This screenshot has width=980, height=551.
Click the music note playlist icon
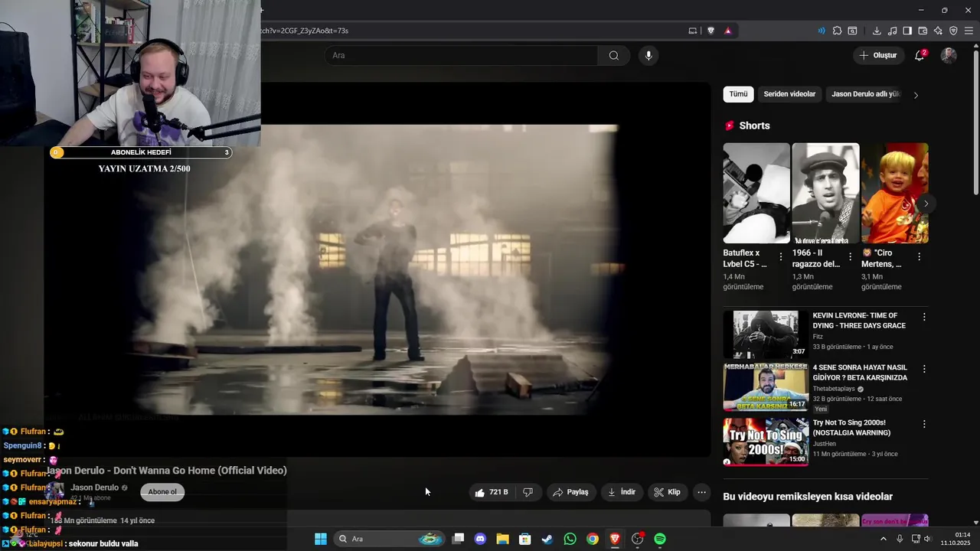click(x=892, y=31)
